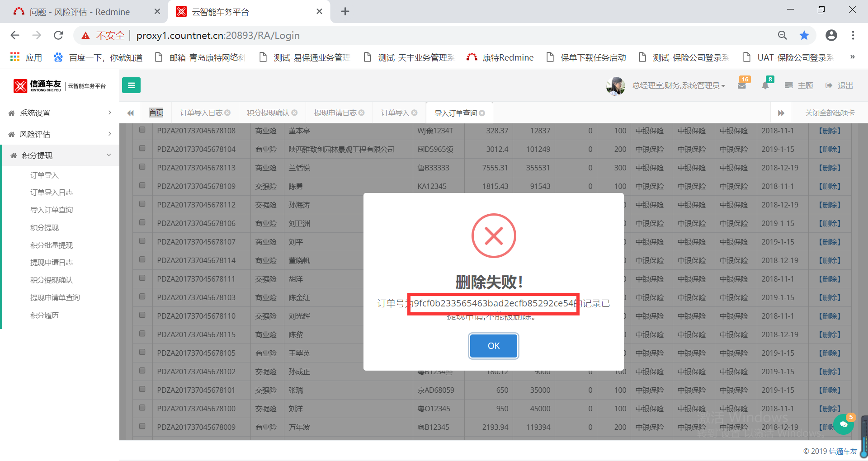Viewport: 868px width, 461px height.
Task: Reload the page with the refresh icon
Action: click(58, 35)
